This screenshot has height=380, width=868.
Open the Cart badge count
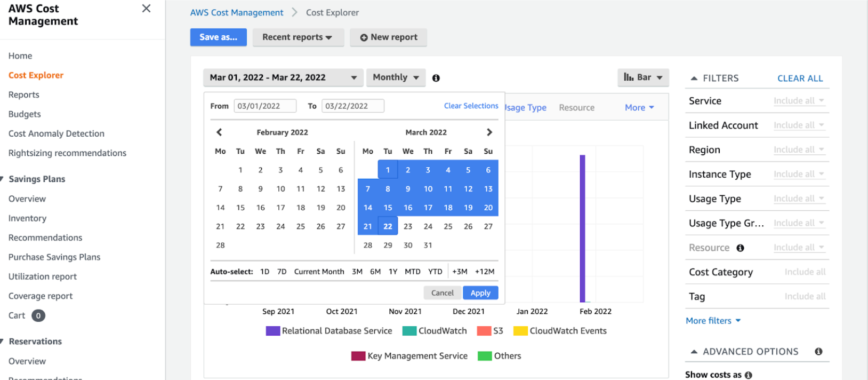(38, 315)
